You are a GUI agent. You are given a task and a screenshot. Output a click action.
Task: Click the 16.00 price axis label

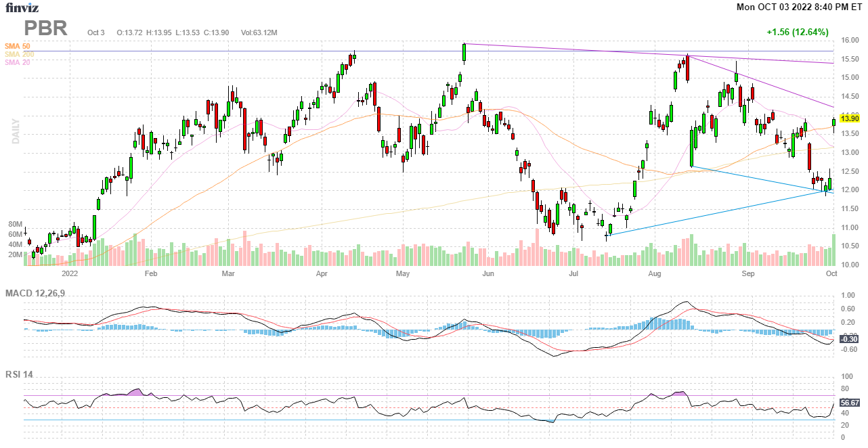pos(850,41)
